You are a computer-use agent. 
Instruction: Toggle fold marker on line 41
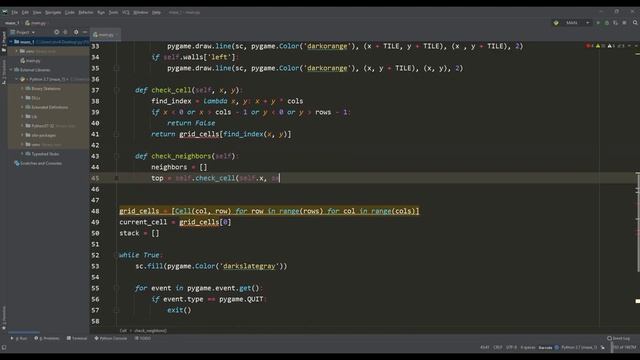117,134
